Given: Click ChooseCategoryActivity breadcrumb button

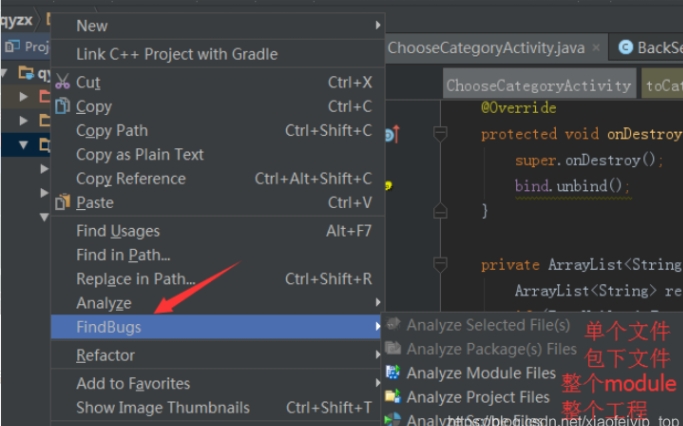Looking at the screenshot, I should (538, 85).
